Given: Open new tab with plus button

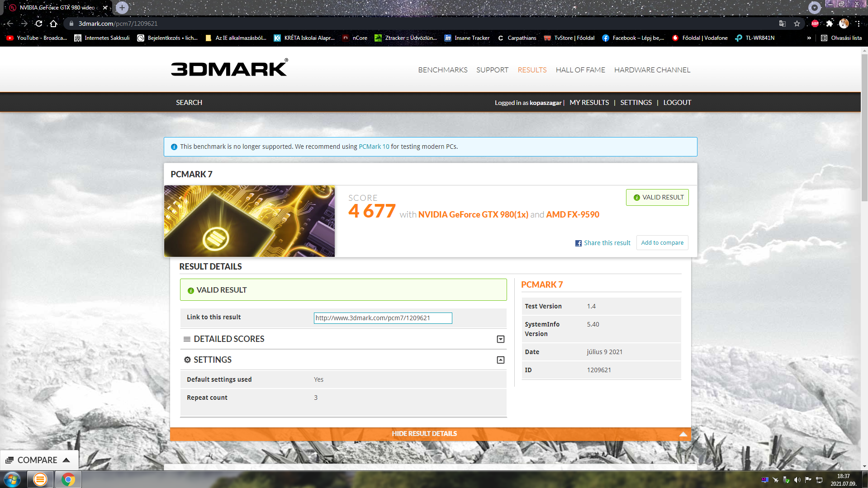Looking at the screenshot, I should 122,8.
